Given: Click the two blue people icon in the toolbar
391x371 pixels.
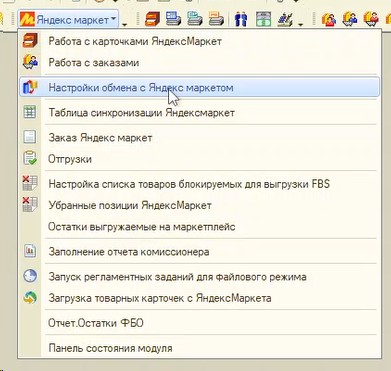Looking at the screenshot, I should tap(241, 19).
